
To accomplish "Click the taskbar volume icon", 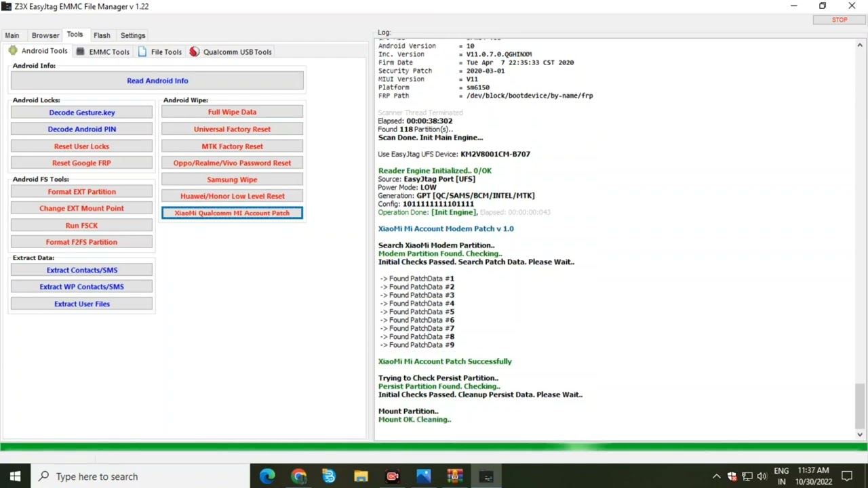I will click(x=762, y=476).
